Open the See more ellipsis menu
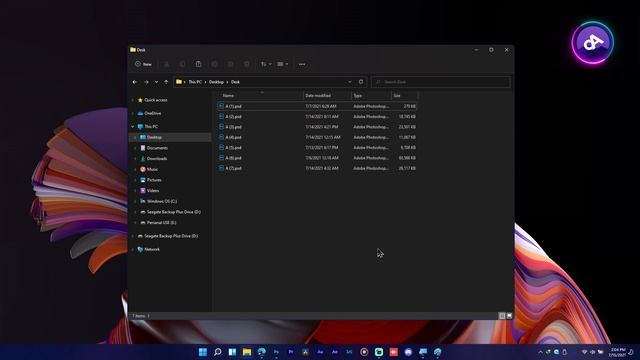640x360 pixels. coord(302,64)
